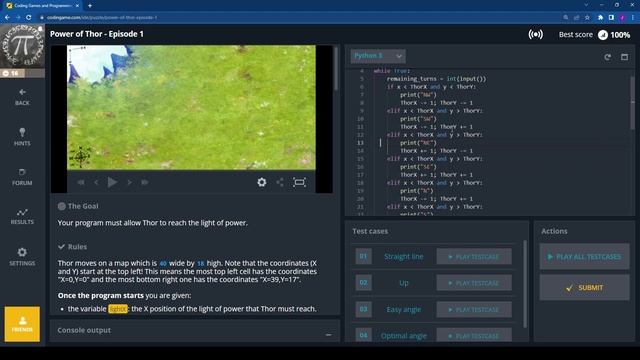Expand the code editor window icon
Image resolution: width=640 pixels, height=360 pixels.
[x=624, y=57]
